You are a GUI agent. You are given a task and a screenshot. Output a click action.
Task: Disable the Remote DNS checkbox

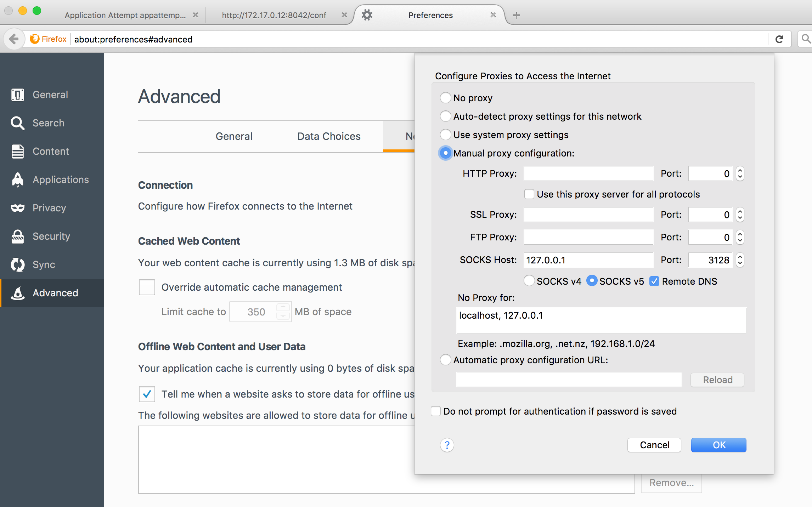point(654,281)
